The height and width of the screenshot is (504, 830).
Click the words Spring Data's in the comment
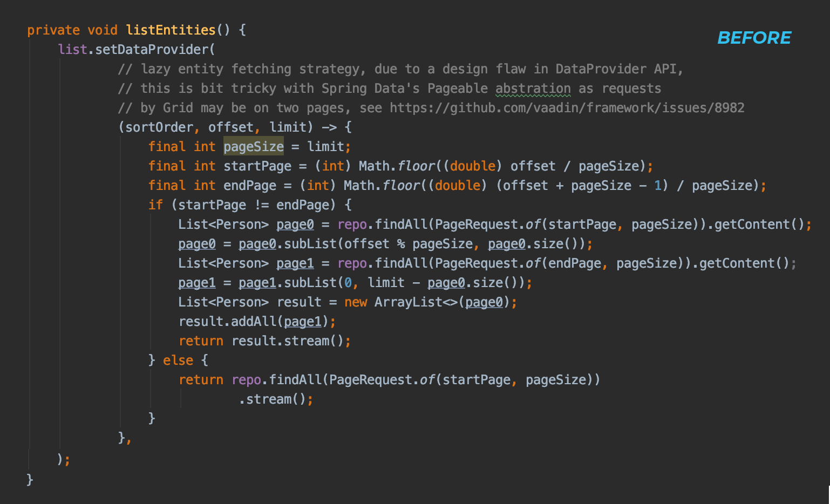click(371, 88)
